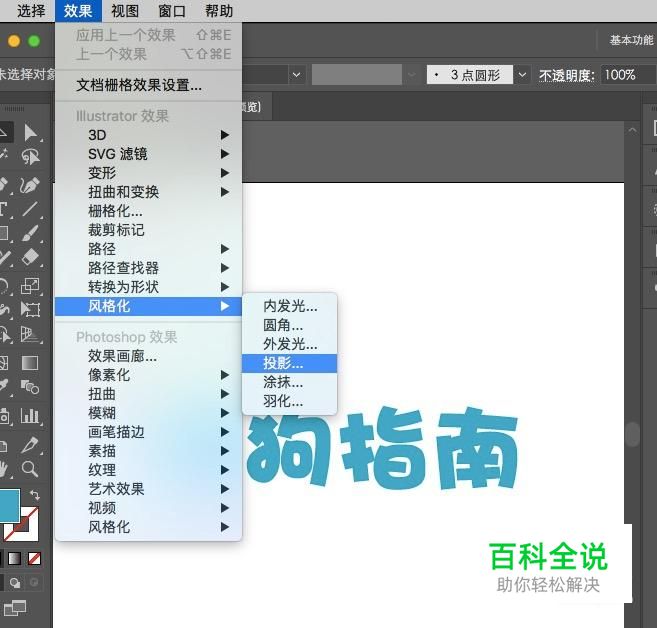
Task: Select the Curvature pen tool
Action: click(x=29, y=185)
